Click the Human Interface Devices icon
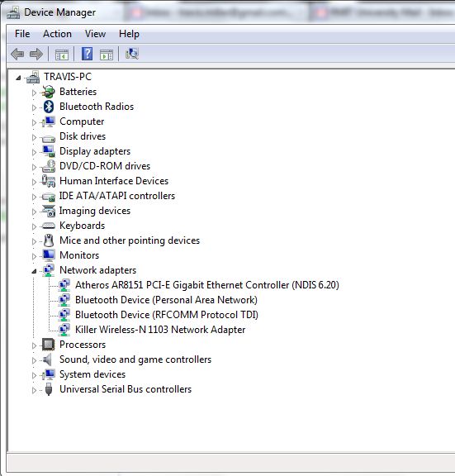The width and height of the screenshot is (455, 476). click(49, 181)
